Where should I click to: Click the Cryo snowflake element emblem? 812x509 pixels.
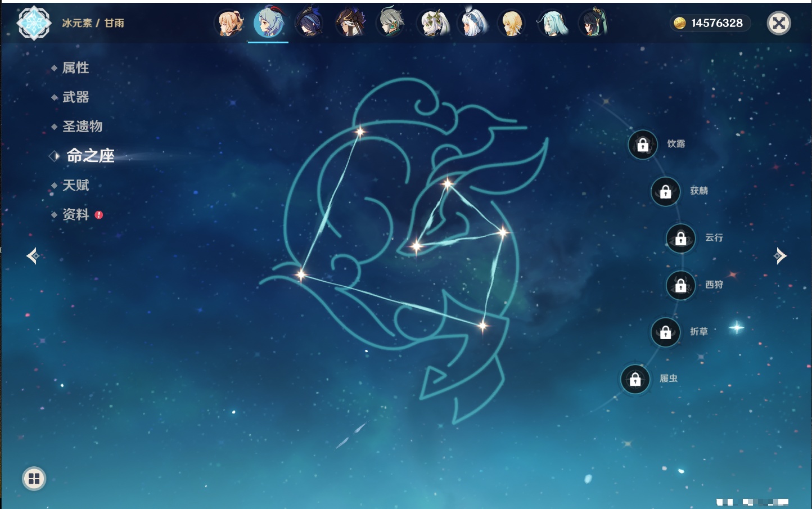click(x=34, y=23)
